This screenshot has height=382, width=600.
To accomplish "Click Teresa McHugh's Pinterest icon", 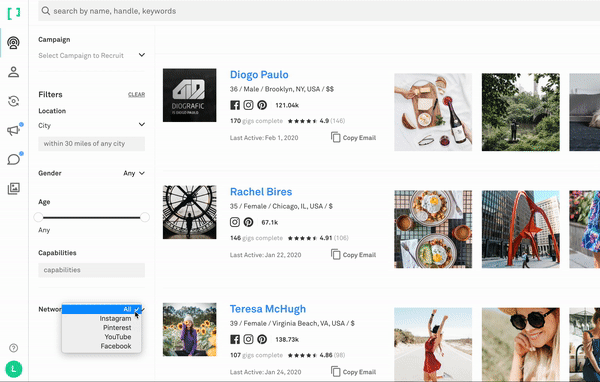I will (x=262, y=339).
